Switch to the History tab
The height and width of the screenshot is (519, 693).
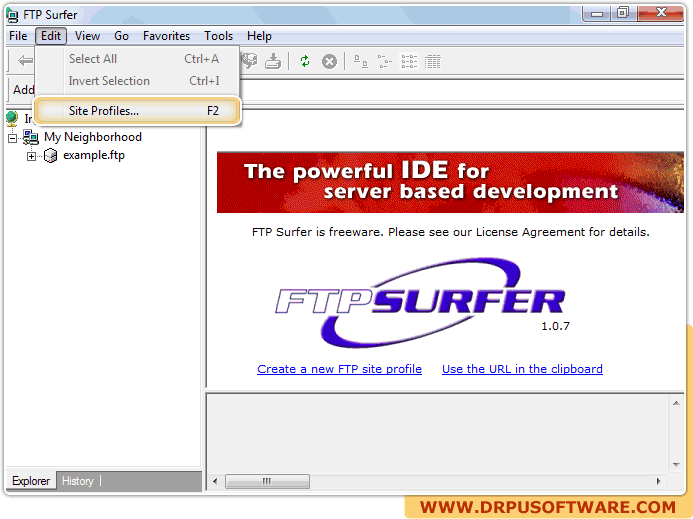pyautogui.click(x=78, y=481)
